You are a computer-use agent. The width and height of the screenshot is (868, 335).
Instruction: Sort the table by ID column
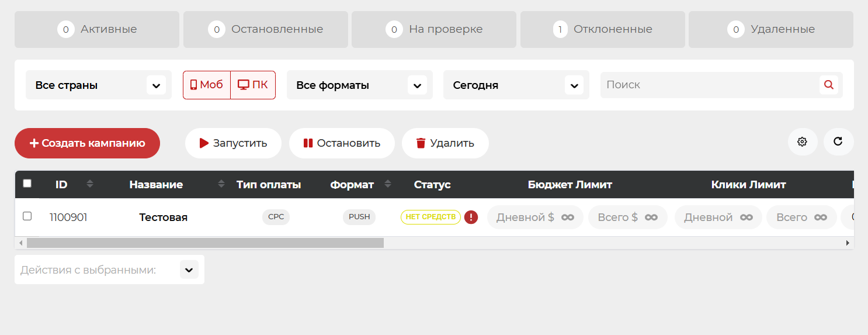(x=89, y=184)
